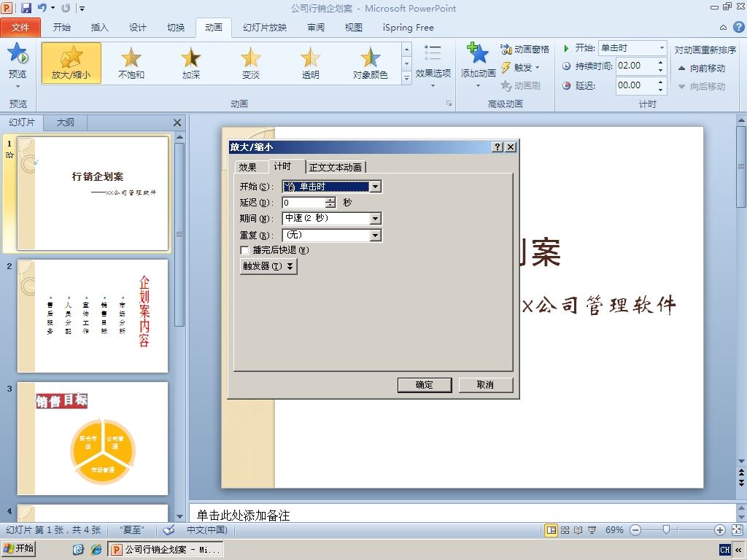The height and width of the screenshot is (560, 747).
Task: Click the Trigger (触发) lightning icon
Action: (506, 68)
